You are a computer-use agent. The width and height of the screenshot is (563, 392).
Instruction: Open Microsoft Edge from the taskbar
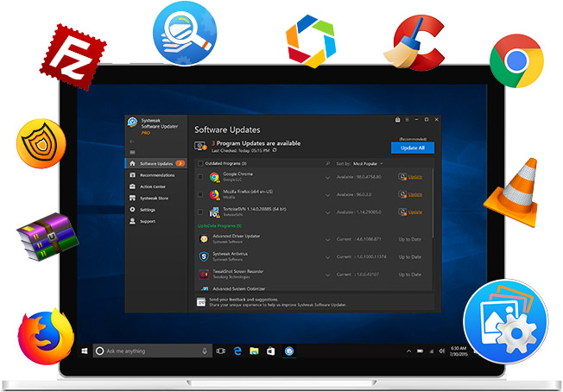point(237,351)
